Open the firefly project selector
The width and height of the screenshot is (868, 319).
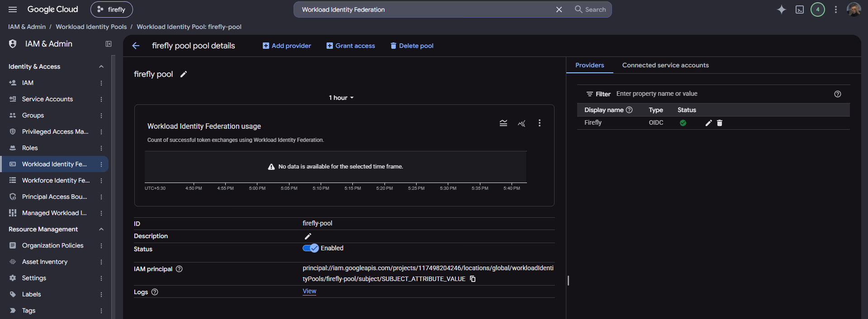pyautogui.click(x=111, y=9)
